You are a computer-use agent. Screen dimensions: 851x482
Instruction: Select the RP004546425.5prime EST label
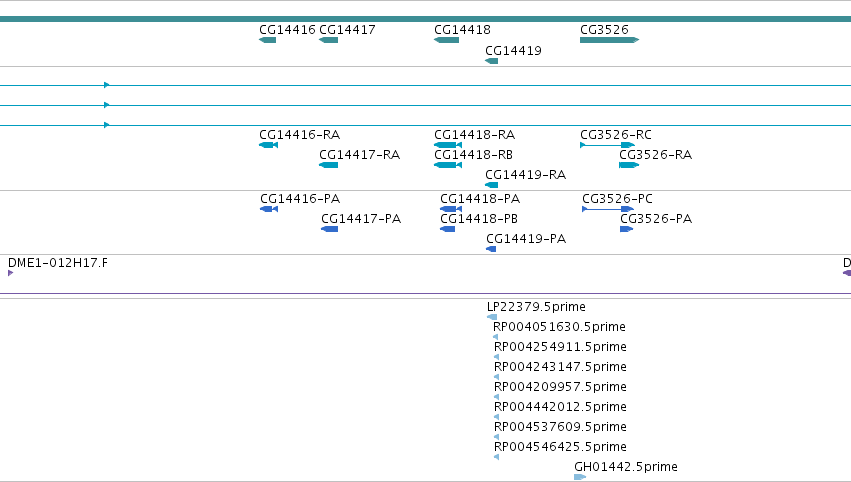[x=560, y=447]
